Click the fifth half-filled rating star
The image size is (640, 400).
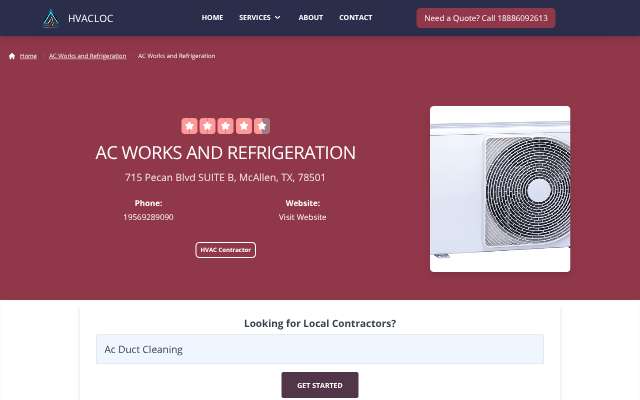(x=262, y=126)
